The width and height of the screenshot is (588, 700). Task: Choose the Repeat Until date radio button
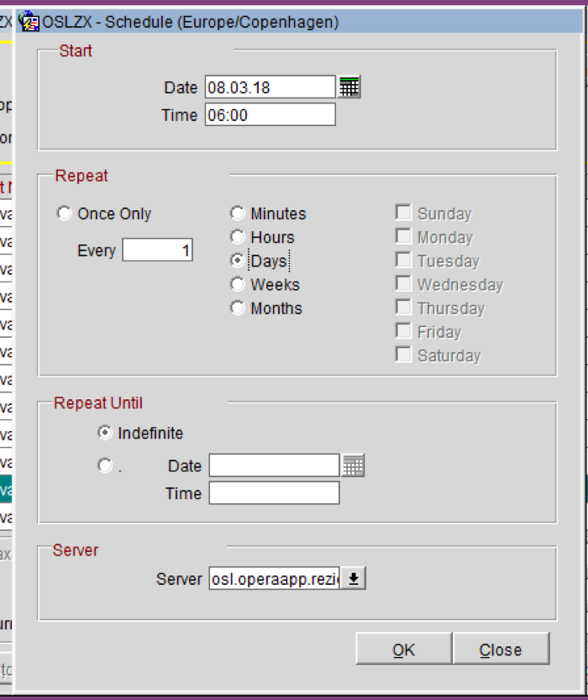pyautogui.click(x=105, y=466)
